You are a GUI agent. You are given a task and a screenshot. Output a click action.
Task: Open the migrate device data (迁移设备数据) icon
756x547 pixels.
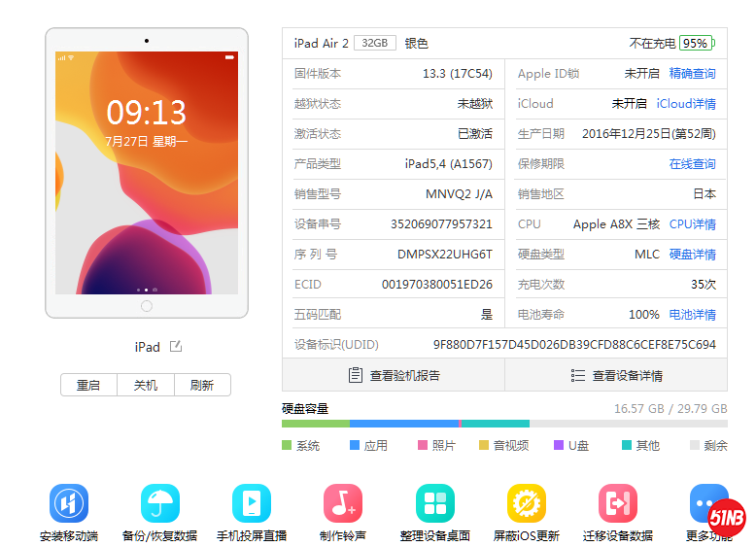[618, 503]
